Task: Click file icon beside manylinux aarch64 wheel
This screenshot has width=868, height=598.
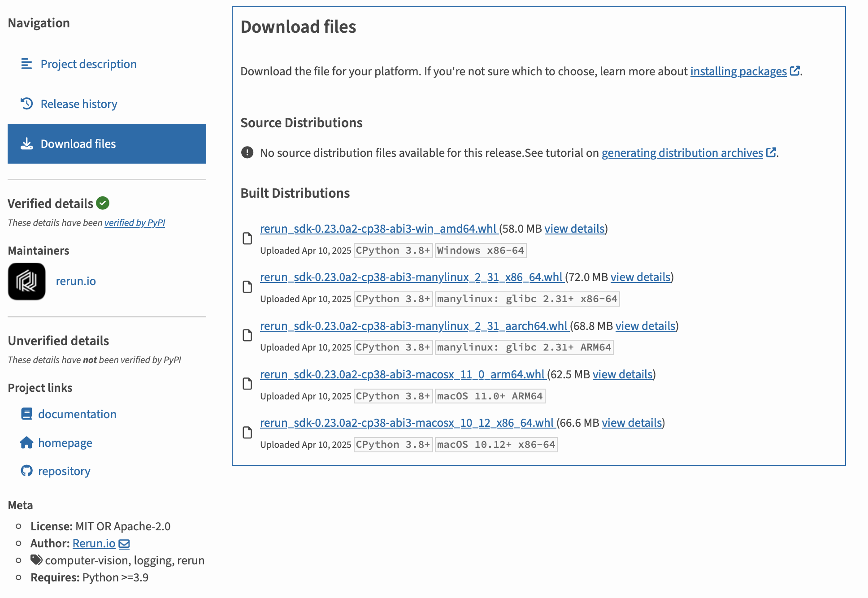Action: (247, 335)
